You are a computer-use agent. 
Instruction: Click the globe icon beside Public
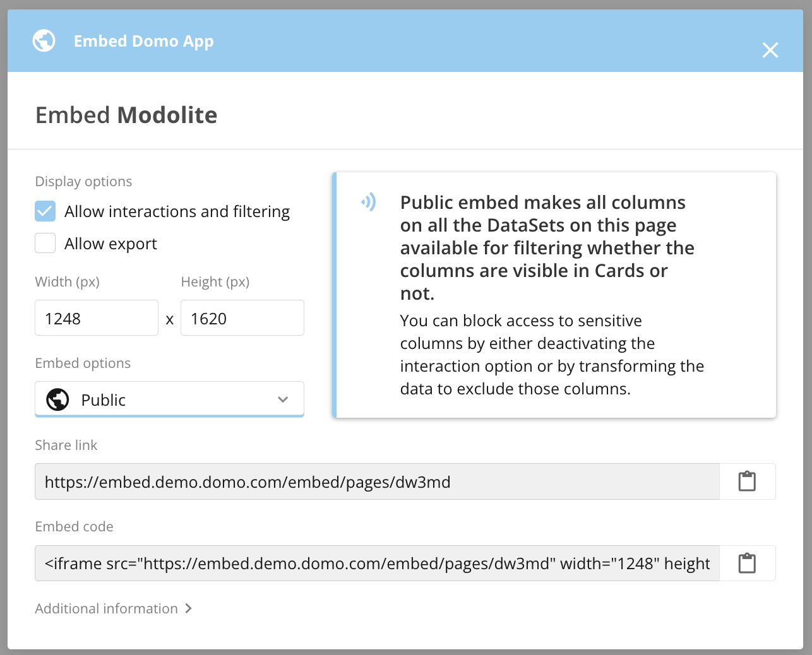pos(57,399)
